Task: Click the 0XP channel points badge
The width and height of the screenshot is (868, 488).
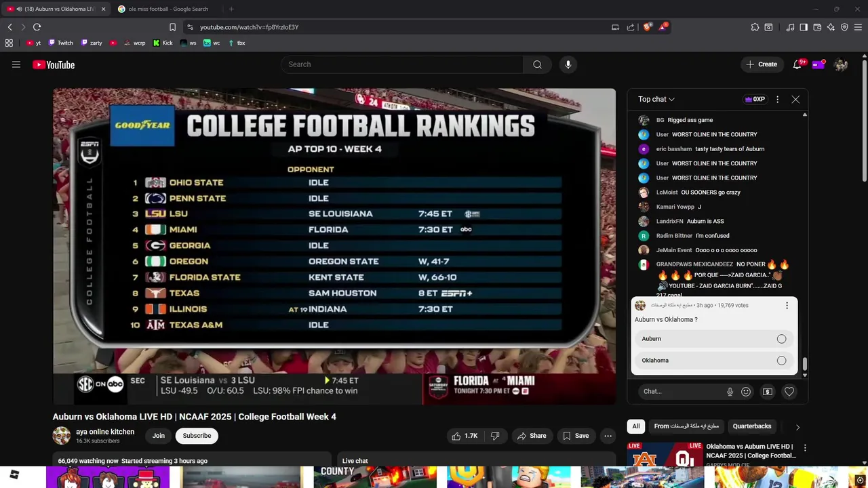Action: 755,99
